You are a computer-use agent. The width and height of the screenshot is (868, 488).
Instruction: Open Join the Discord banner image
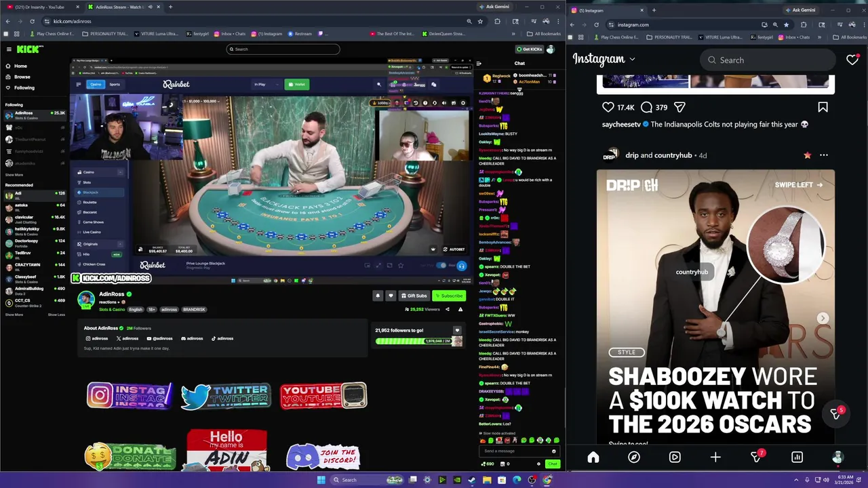pos(323,456)
